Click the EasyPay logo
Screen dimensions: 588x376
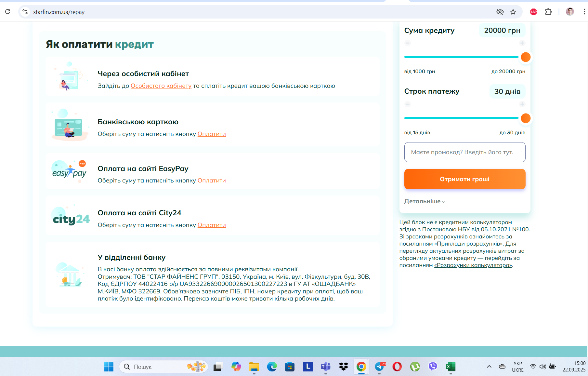69,171
